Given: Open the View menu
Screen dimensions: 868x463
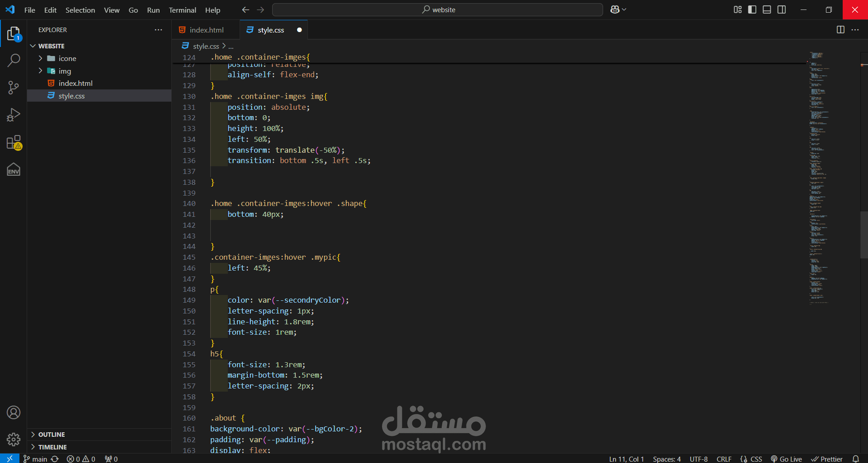Looking at the screenshot, I should (x=112, y=10).
